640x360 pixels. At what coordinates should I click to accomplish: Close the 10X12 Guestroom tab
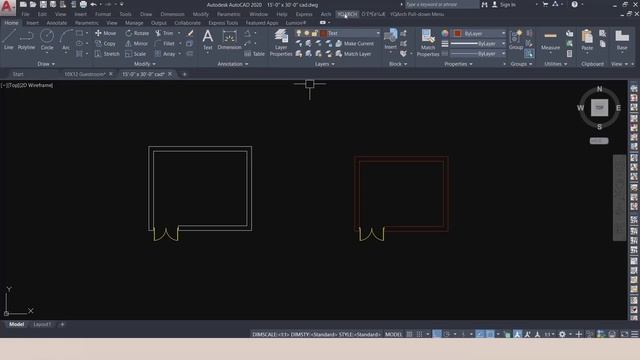point(111,74)
